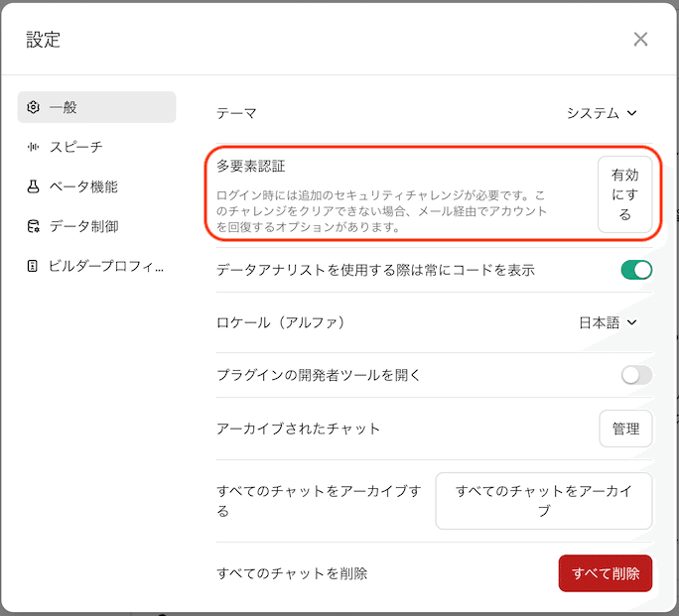This screenshot has height=616, width=679.
Task: Open the テーマ dropdown showing システム
Action: (x=601, y=113)
